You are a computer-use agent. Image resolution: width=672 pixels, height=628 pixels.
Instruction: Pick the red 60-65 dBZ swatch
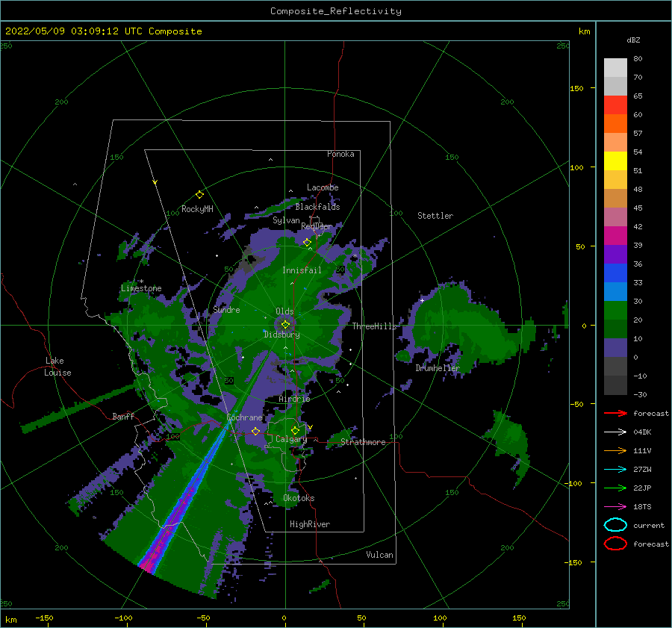click(615, 105)
